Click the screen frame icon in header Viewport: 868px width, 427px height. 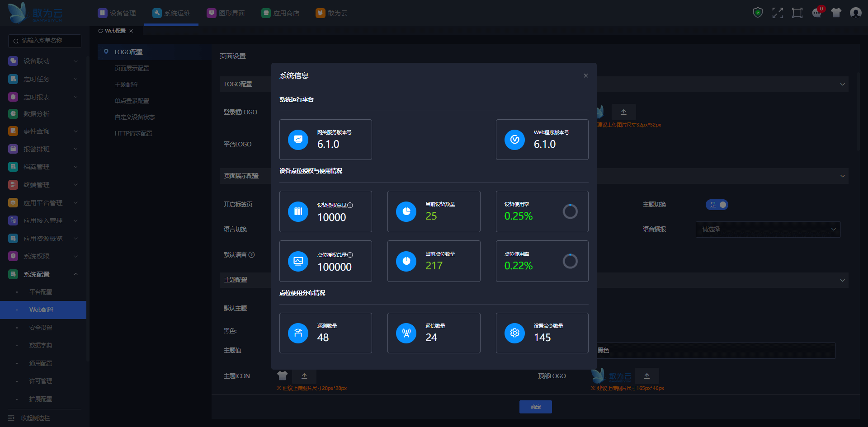[x=797, y=13]
